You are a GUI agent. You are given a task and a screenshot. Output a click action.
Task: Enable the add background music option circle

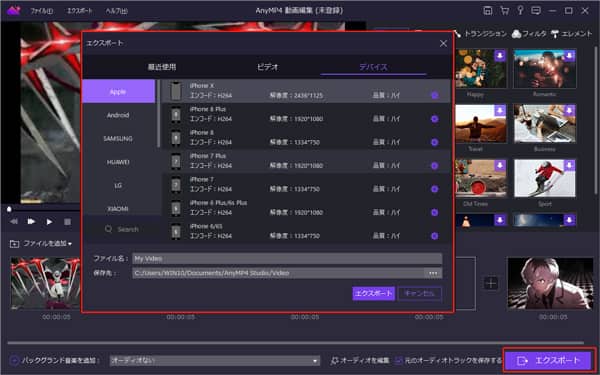[x=14, y=360]
